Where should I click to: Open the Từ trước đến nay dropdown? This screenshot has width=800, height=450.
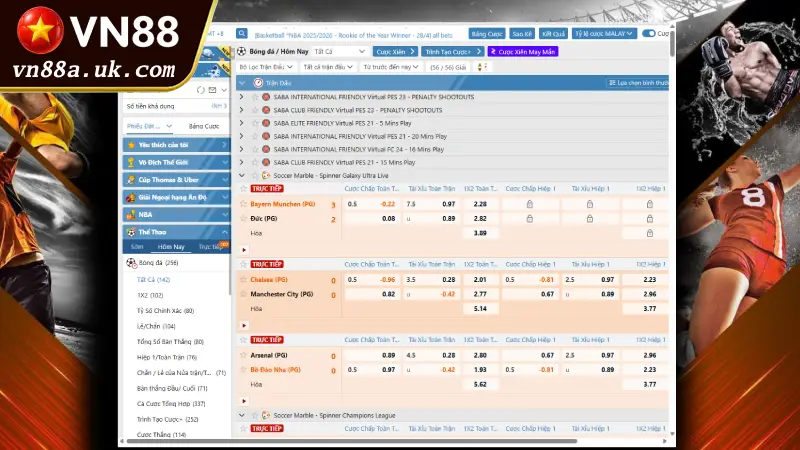tap(391, 67)
